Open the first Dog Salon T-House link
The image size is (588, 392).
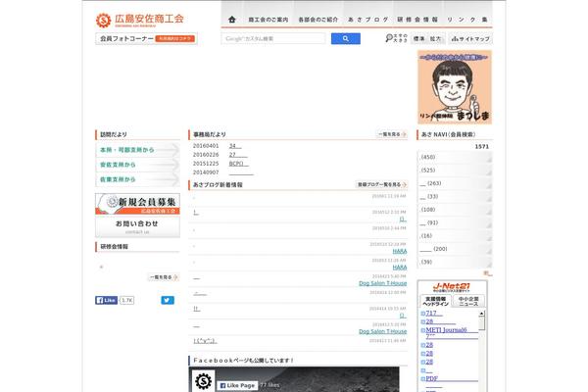[383, 283]
